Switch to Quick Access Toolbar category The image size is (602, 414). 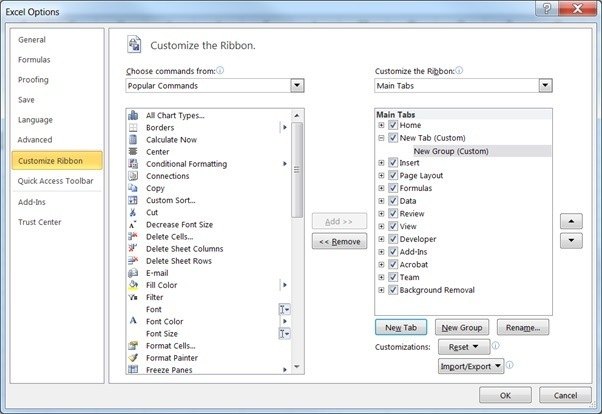point(56,181)
